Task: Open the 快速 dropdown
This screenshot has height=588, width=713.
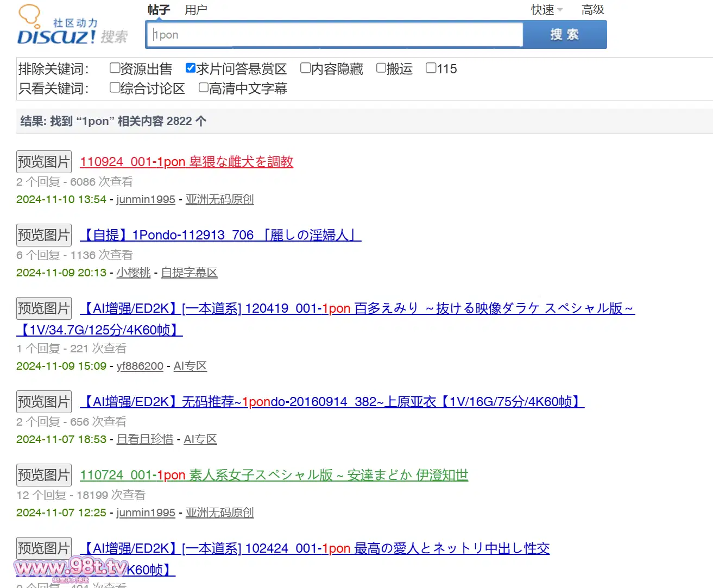Action: point(546,10)
